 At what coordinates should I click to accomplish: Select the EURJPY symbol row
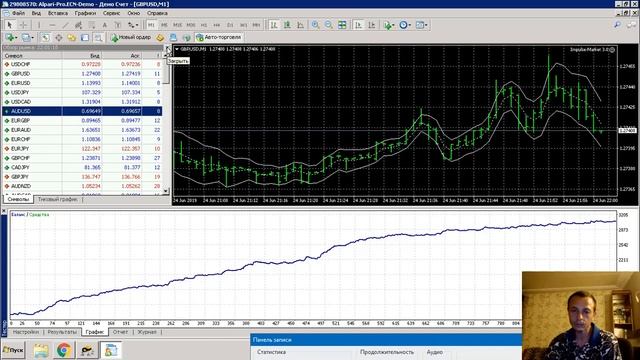82,149
